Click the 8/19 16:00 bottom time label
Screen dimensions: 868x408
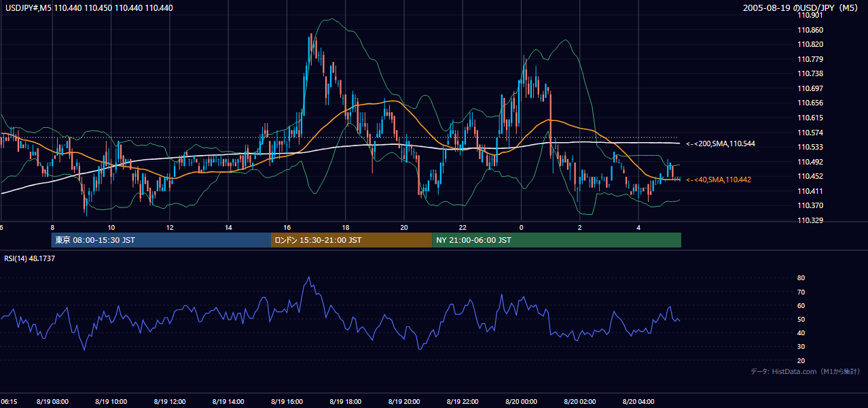[287, 402]
